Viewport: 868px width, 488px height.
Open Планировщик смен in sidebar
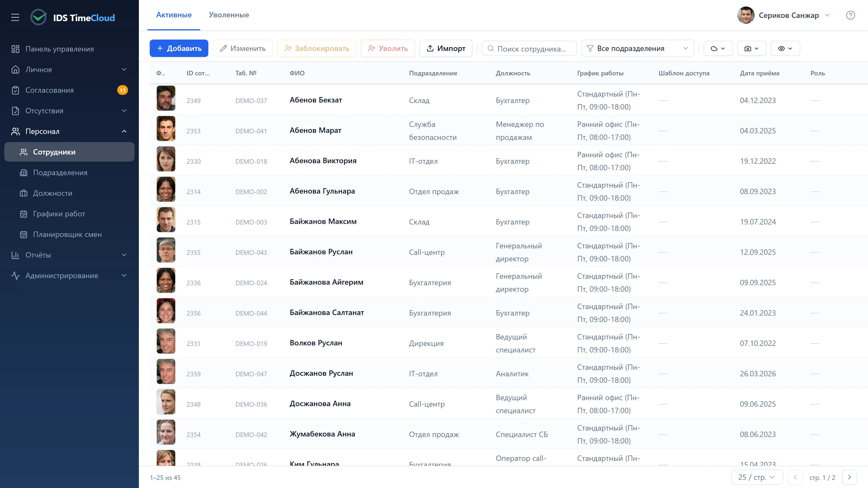69,235
